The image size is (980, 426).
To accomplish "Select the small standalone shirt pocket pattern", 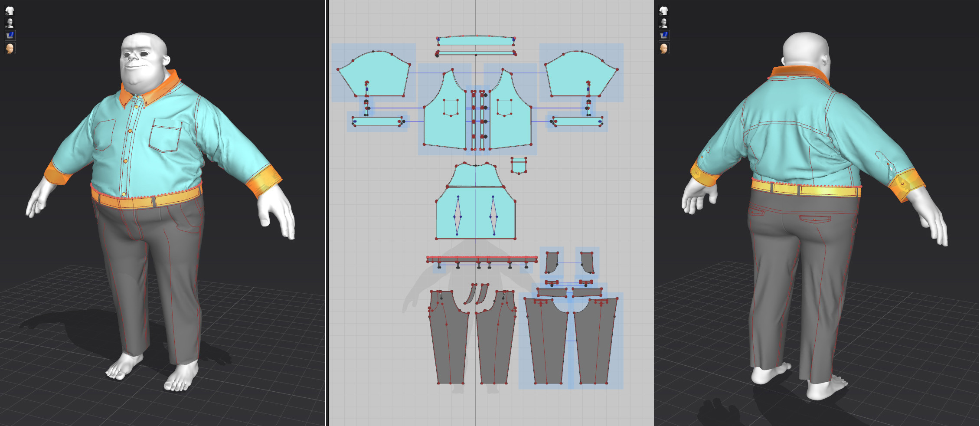I will (x=519, y=166).
